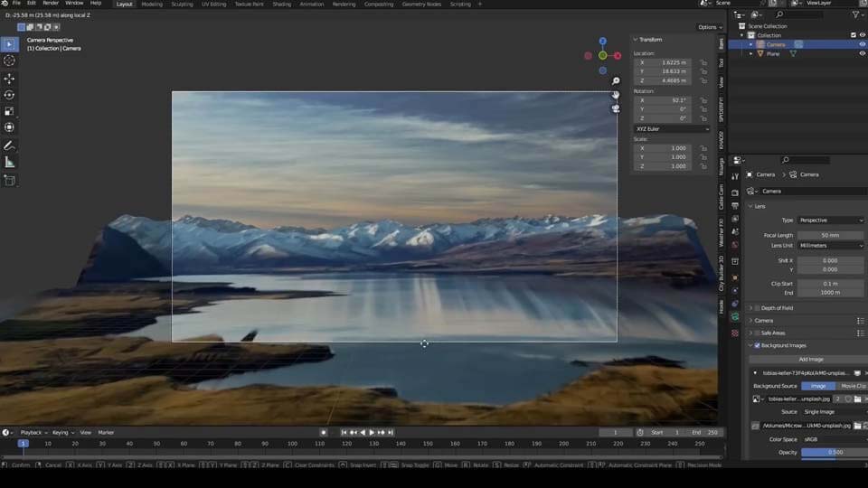Select the Measure tool
The height and width of the screenshot is (488, 868).
pyautogui.click(x=9, y=162)
